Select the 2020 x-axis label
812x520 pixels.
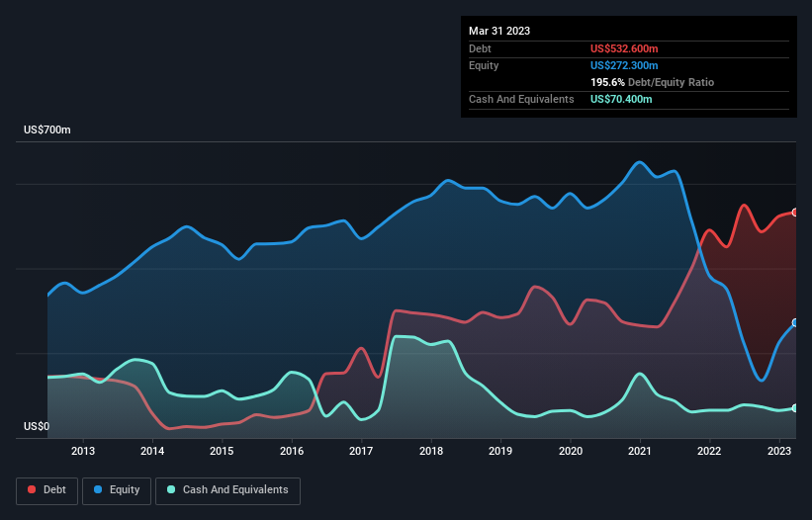[x=570, y=451]
